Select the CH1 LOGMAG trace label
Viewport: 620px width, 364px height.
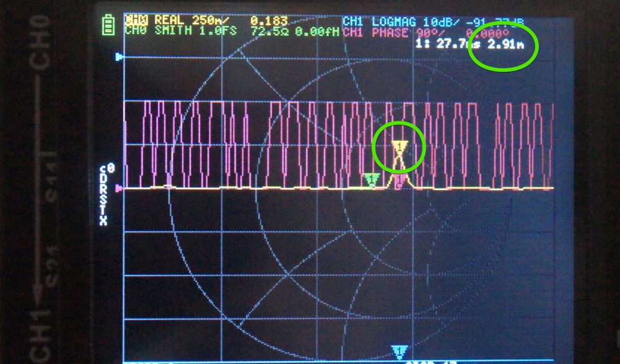[379, 21]
